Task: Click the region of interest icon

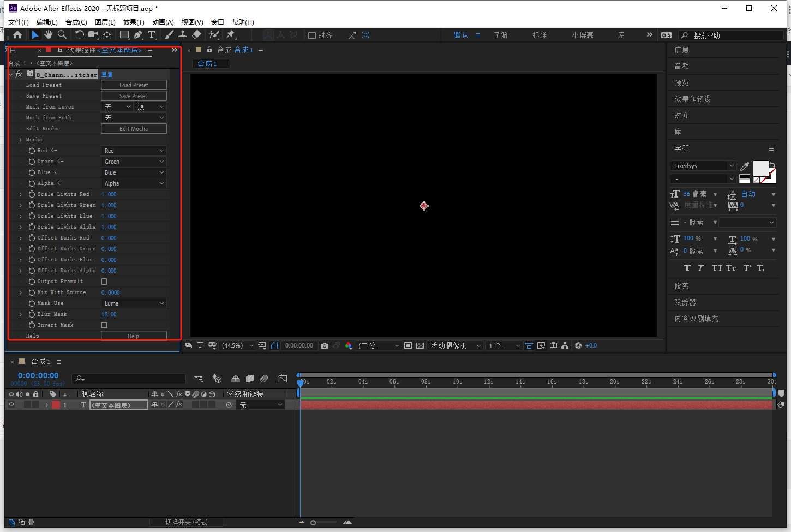Action: tap(408, 345)
